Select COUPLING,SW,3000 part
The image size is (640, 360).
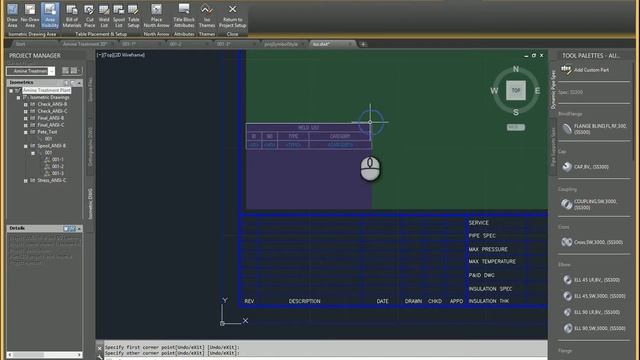[590, 204]
